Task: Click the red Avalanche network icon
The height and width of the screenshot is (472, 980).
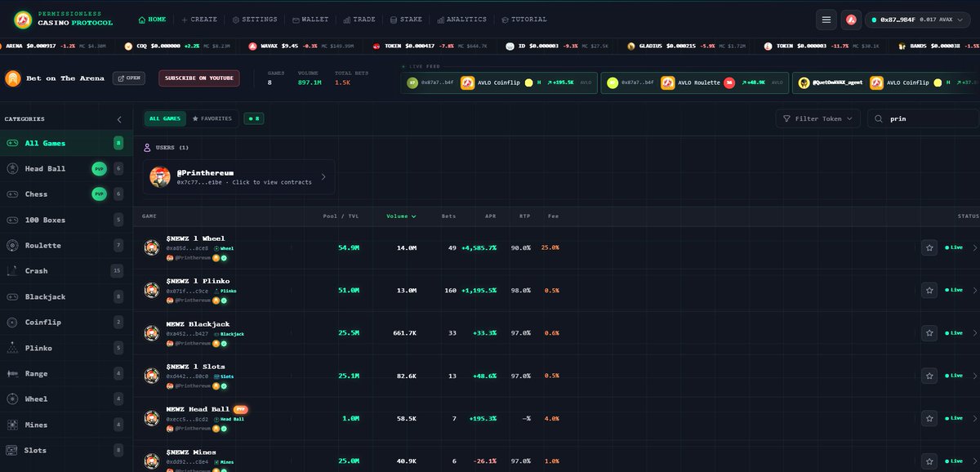Action: pos(852,20)
